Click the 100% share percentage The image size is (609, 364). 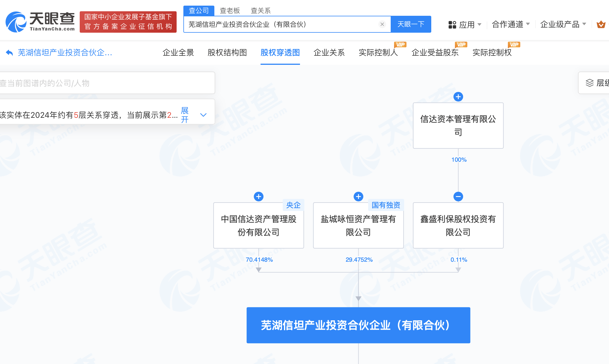(x=459, y=160)
